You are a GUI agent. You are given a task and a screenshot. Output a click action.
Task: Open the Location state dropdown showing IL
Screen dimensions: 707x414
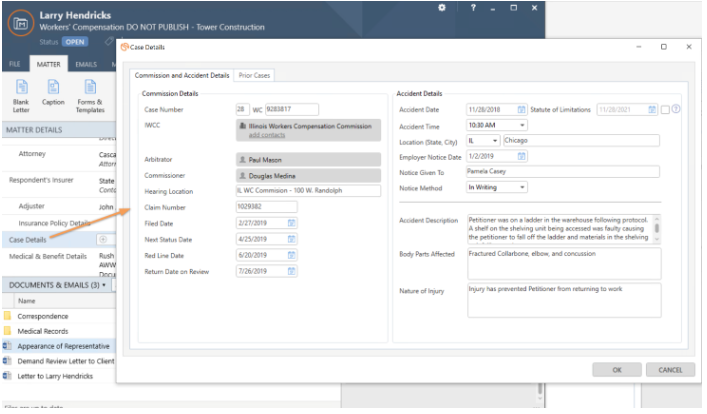[495, 141]
